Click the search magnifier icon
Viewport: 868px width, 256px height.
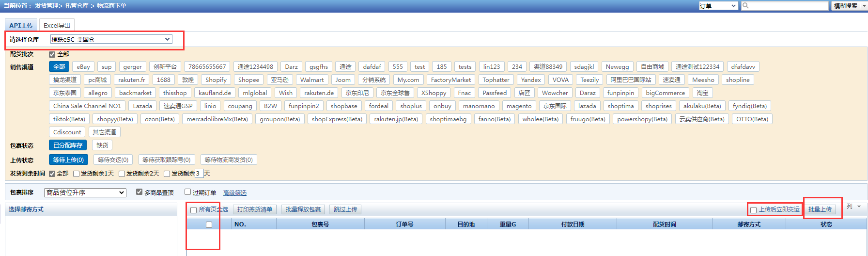click(x=745, y=6)
